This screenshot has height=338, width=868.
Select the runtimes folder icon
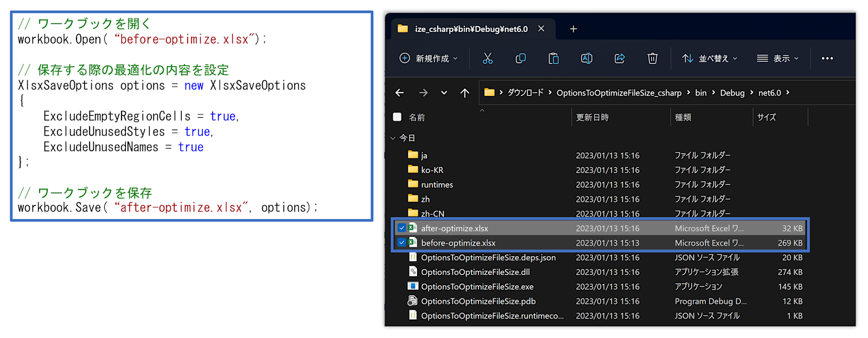tap(413, 184)
